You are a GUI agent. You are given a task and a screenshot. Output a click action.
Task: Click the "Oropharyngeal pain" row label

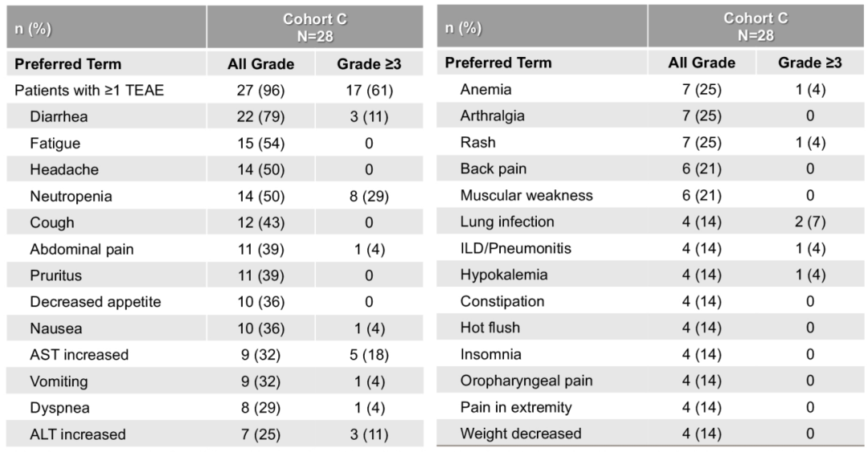[x=526, y=381]
